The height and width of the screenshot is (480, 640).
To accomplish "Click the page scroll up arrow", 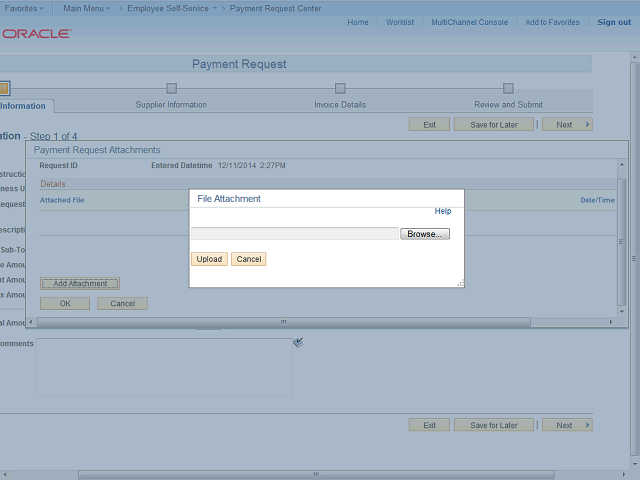I will coord(634,56).
